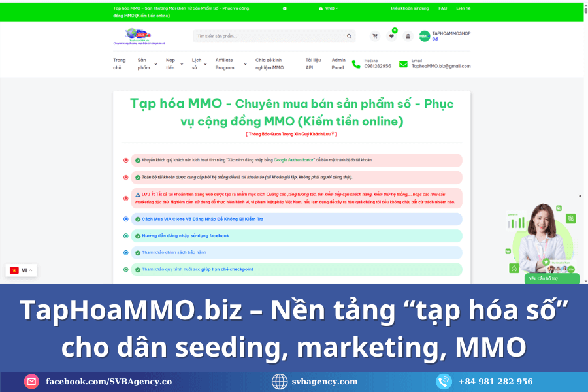Click the search magnifier icon
The image size is (588, 392).
pos(350,36)
